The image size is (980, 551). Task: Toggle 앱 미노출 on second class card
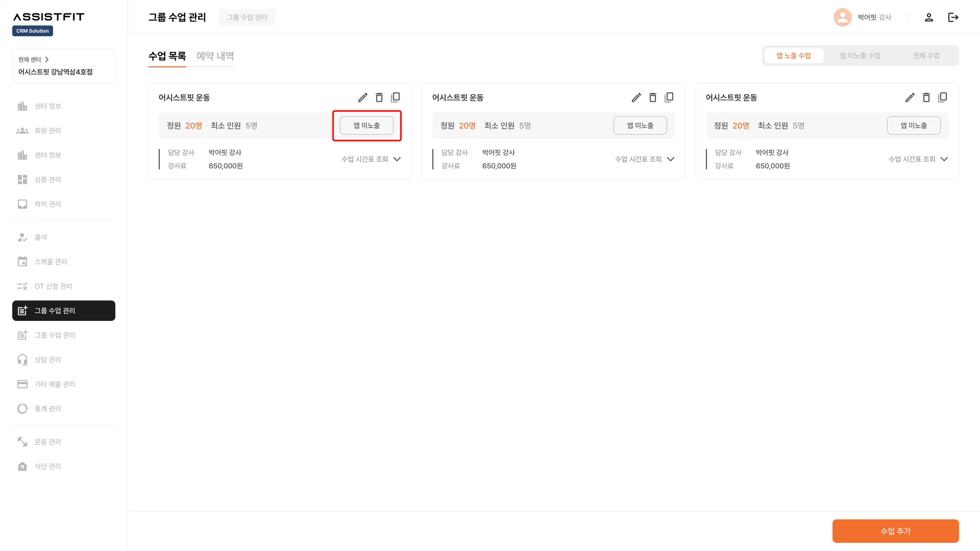point(640,125)
